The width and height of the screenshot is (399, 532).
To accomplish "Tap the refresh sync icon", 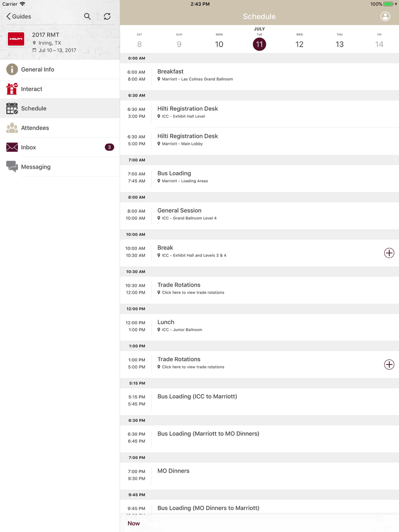I will [x=107, y=16].
